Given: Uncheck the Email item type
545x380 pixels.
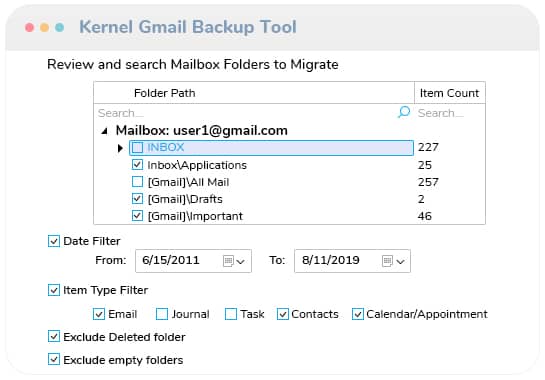Looking at the screenshot, I should pyautogui.click(x=99, y=314).
